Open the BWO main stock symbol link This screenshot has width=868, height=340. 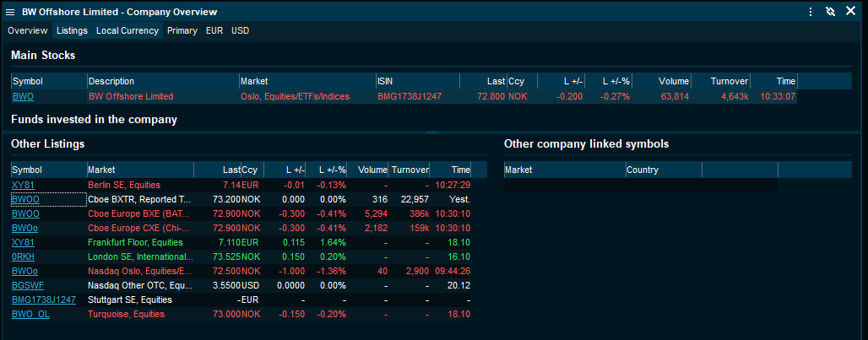coord(23,97)
